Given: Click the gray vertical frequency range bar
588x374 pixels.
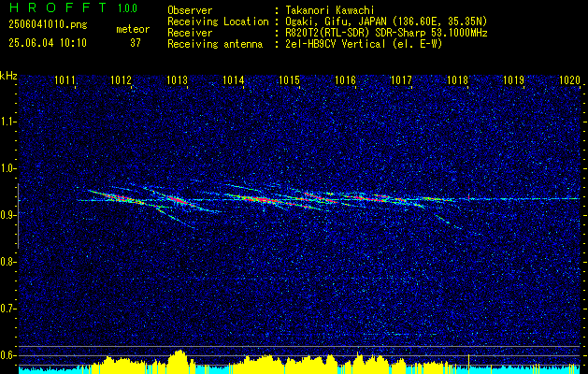Looking at the screenshot, I should (x=18, y=216).
